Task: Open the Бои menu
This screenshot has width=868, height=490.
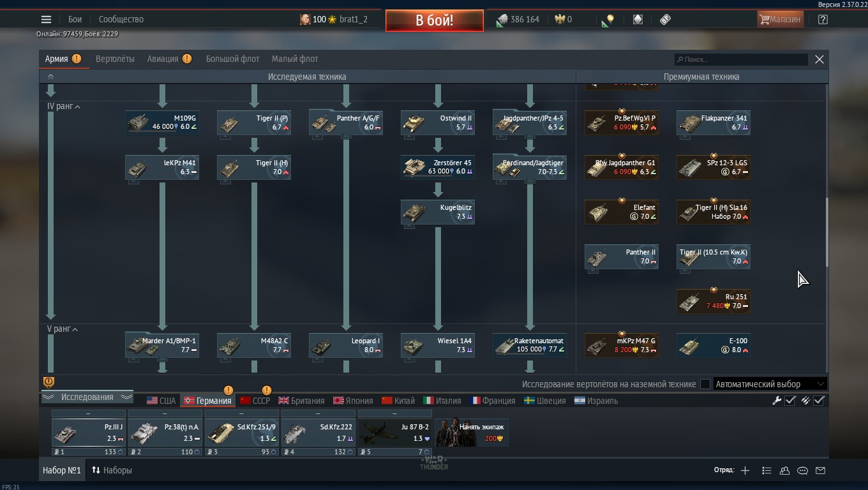Action: [x=75, y=19]
